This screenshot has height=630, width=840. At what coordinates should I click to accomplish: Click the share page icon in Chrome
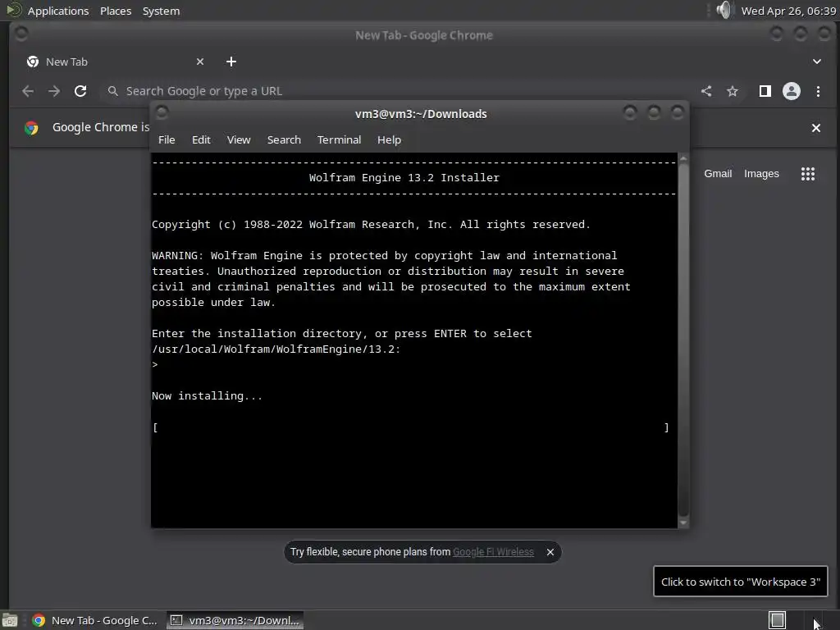click(x=706, y=91)
